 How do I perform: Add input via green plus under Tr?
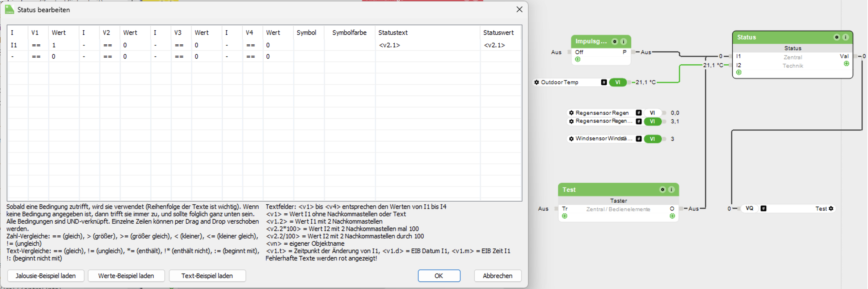565,216
